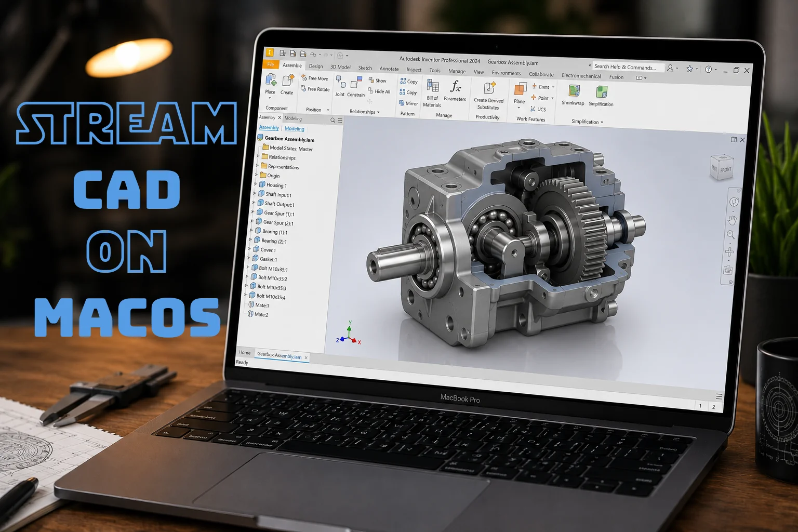Open the browser panel hamburger menu
Screen dimensions: 798x532
click(x=340, y=121)
